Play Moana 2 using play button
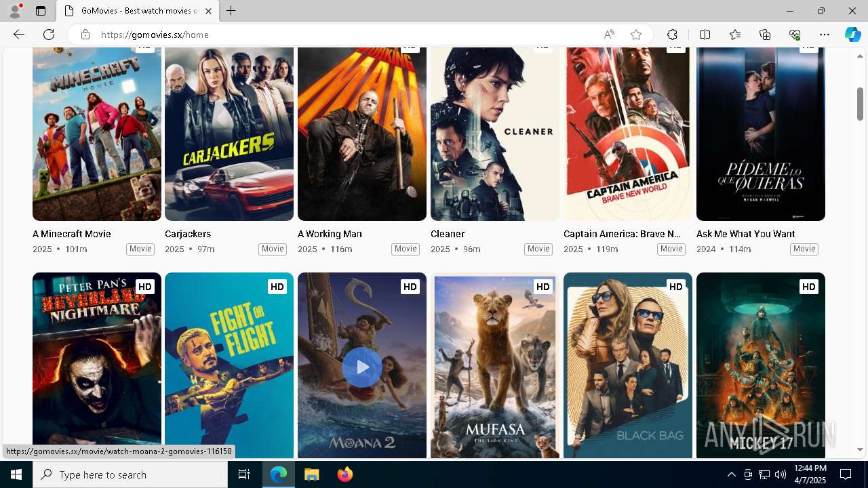 (x=361, y=367)
